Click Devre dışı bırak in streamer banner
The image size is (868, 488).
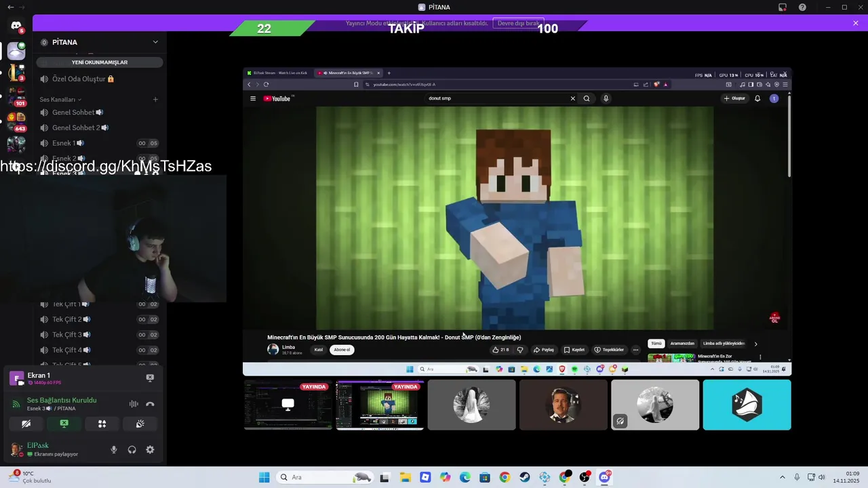coord(519,23)
